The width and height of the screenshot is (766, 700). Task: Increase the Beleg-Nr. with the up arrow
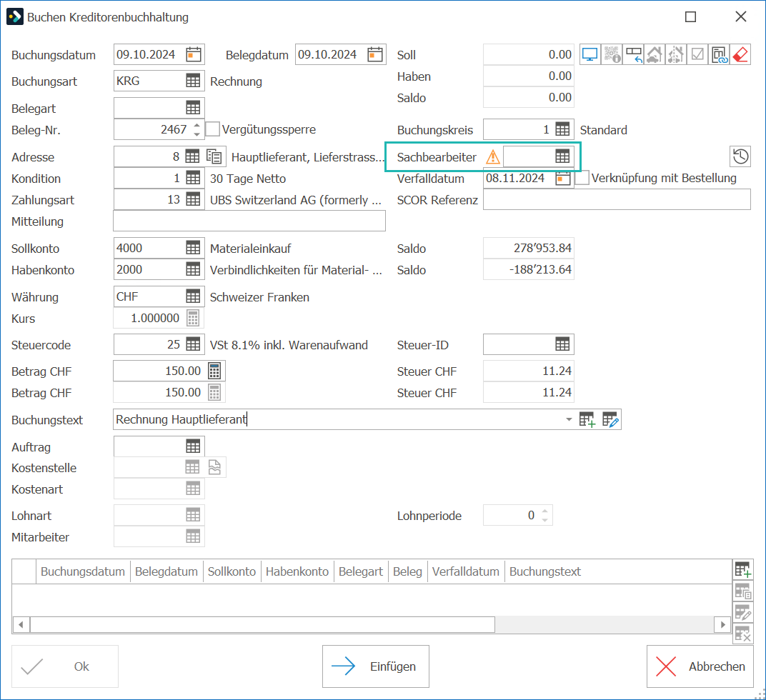197,125
